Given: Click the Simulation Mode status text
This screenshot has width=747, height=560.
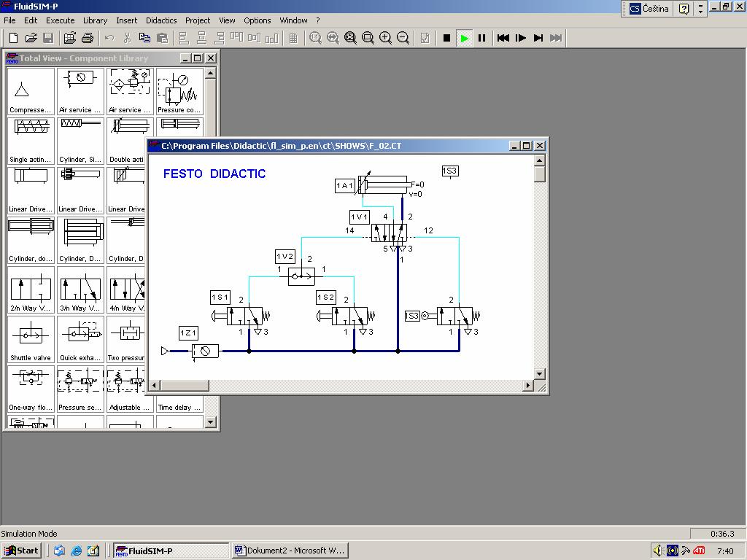Looking at the screenshot, I should [x=29, y=534].
